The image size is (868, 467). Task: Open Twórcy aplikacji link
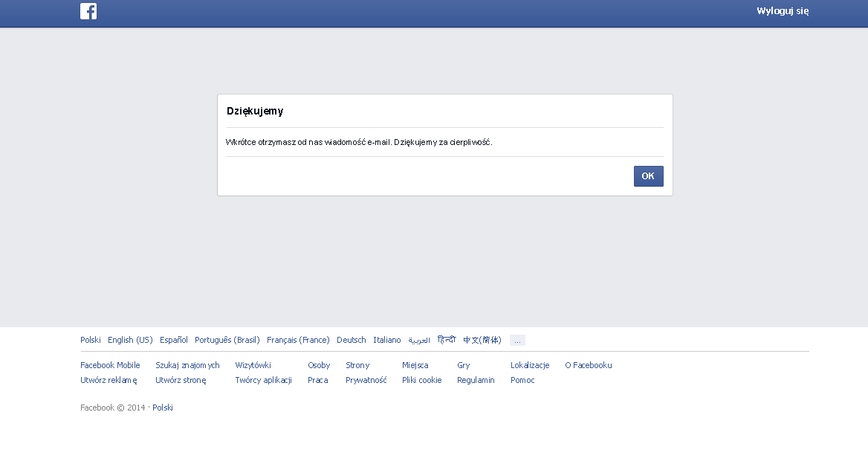coord(264,381)
